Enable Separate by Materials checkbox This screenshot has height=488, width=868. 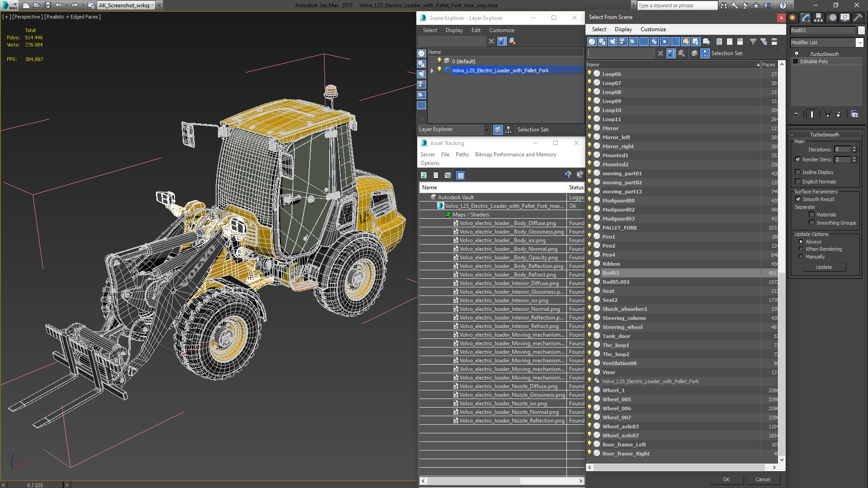coord(811,215)
